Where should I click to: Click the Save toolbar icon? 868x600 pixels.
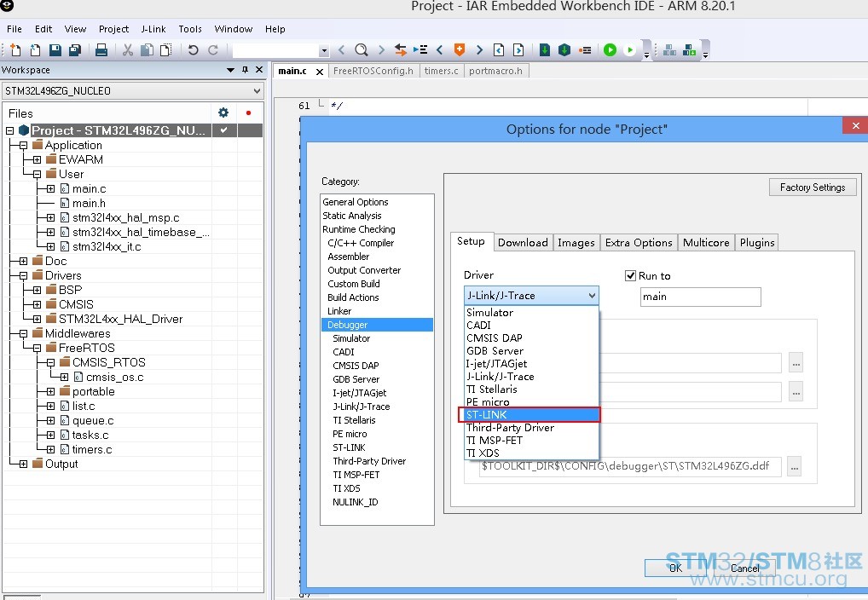tap(55, 49)
